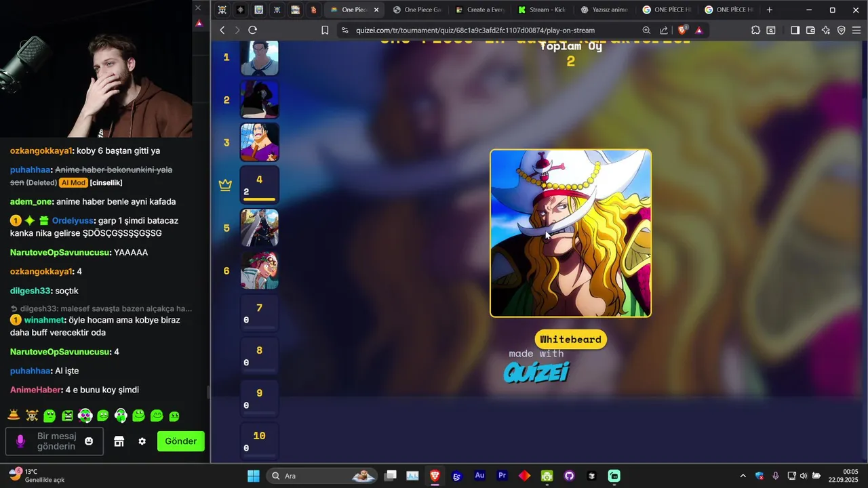Screen dimensions: 868x488
Task: Click empty ranking slot 10
Action: (x=259, y=441)
